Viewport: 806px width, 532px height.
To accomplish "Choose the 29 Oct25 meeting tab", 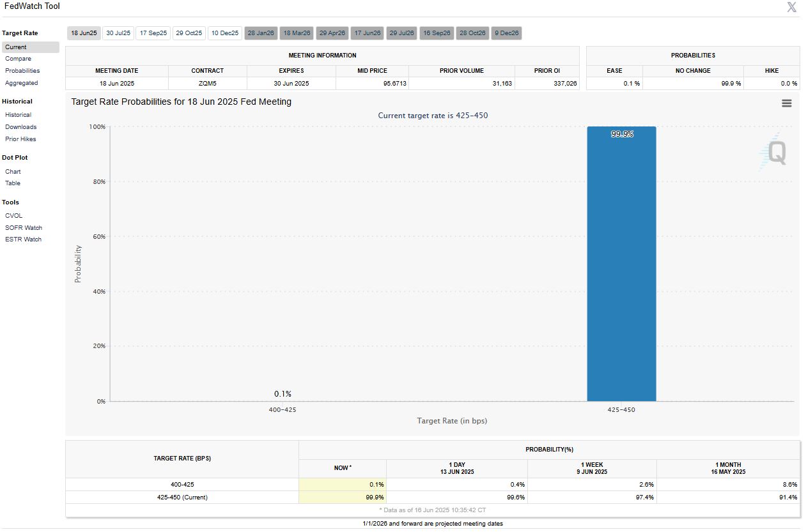I will [189, 33].
